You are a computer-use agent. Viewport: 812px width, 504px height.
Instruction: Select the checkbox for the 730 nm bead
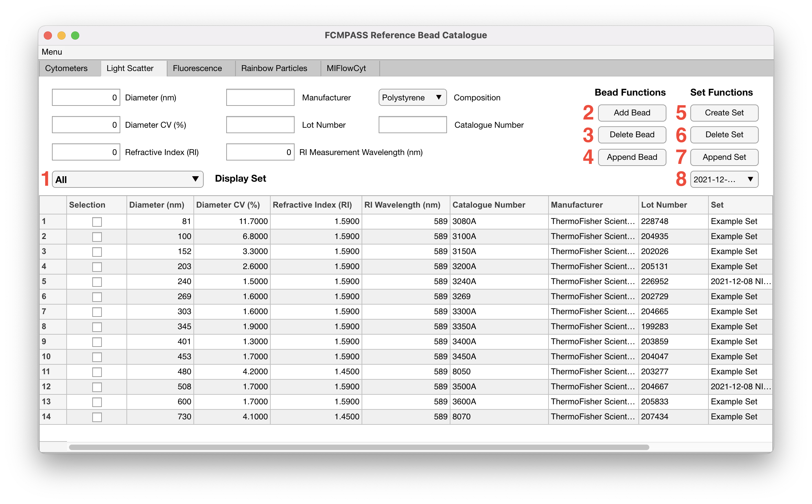click(97, 417)
